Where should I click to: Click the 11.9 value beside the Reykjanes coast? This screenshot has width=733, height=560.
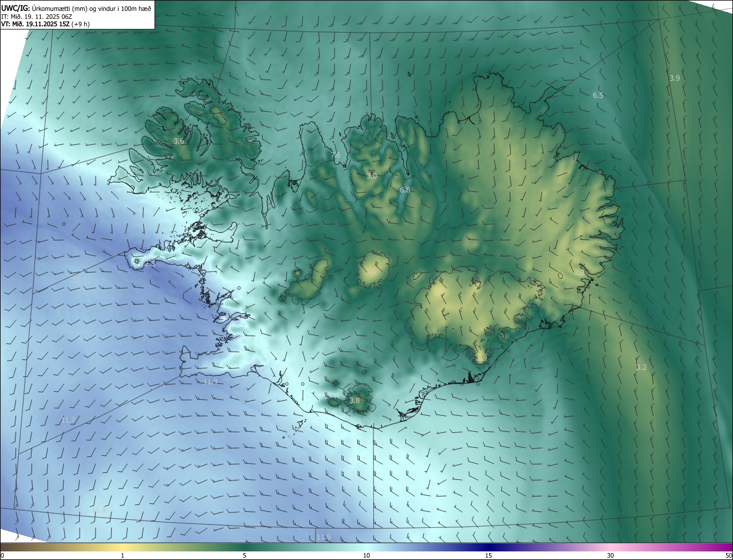click(x=210, y=381)
